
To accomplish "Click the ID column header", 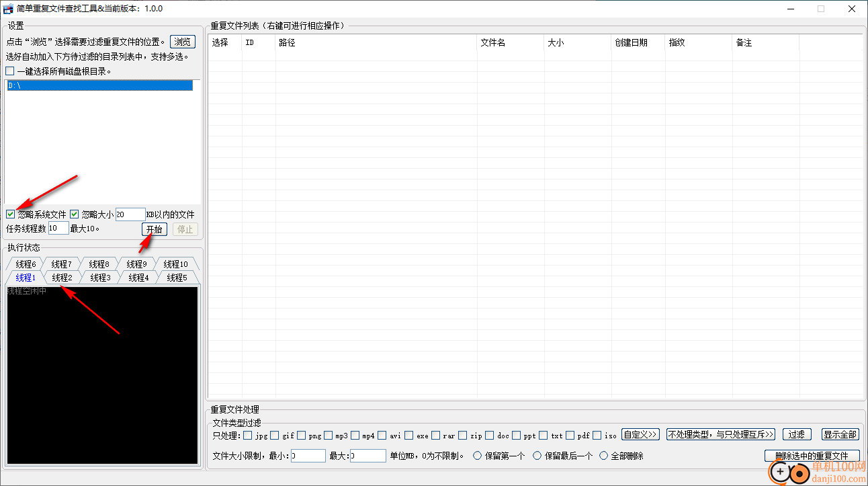I will (259, 43).
